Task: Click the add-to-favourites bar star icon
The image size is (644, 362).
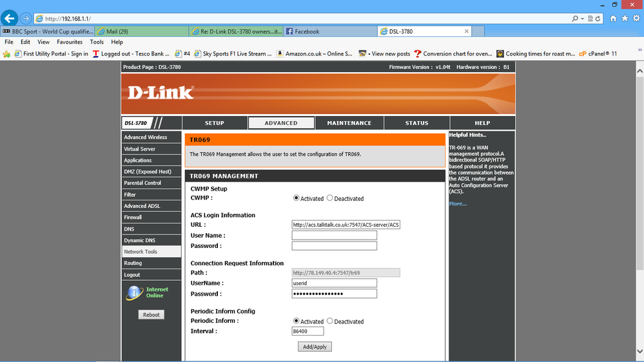Action: 6,53
